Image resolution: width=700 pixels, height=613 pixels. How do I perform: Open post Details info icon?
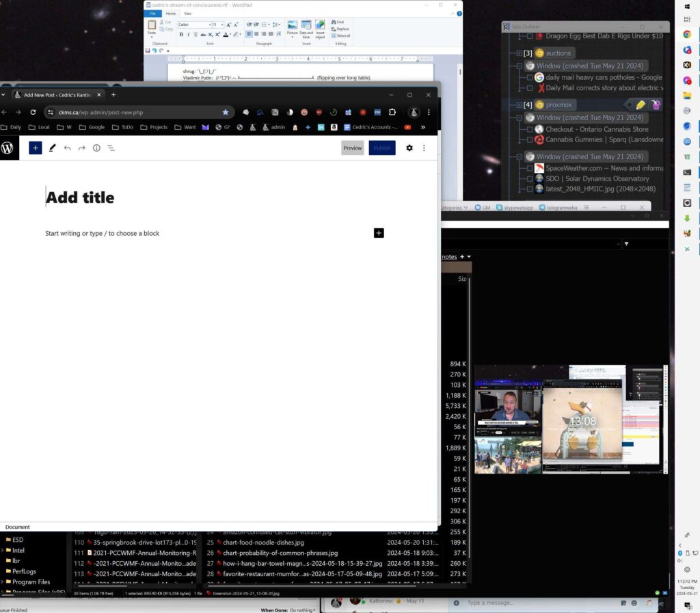pyautogui.click(x=96, y=148)
